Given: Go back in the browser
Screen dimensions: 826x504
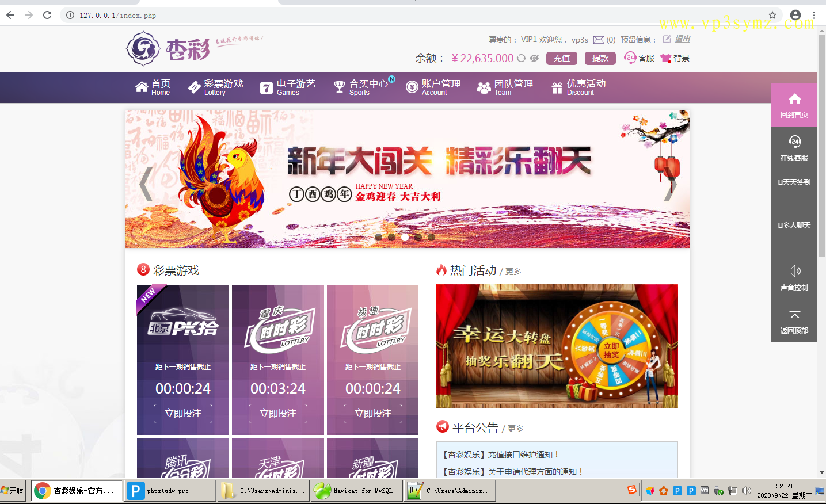Looking at the screenshot, I should click(x=10, y=15).
